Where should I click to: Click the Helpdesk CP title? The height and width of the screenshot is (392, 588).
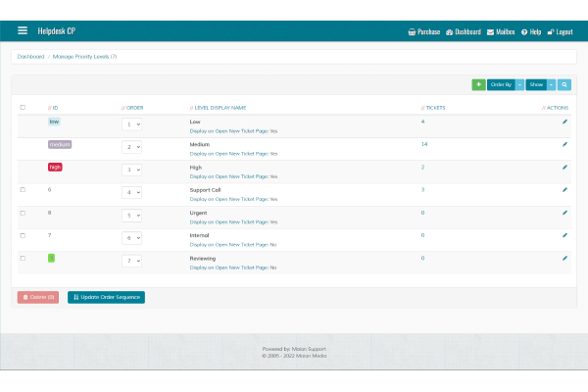pos(57,30)
